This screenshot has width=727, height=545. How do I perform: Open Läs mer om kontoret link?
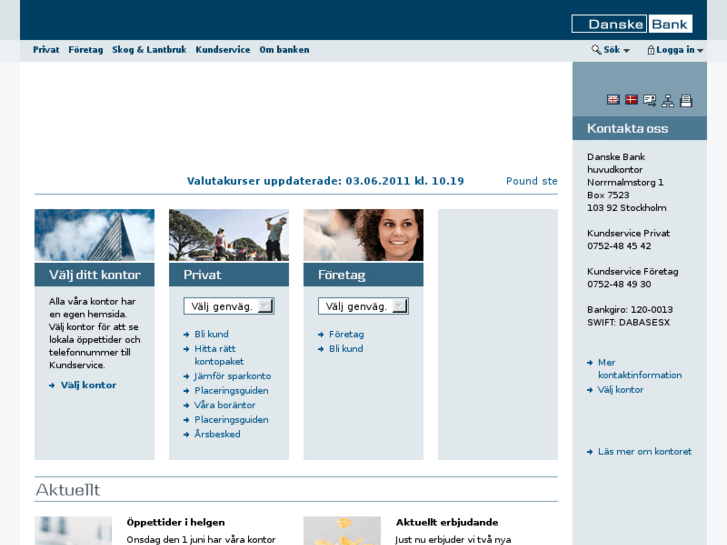point(644,451)
